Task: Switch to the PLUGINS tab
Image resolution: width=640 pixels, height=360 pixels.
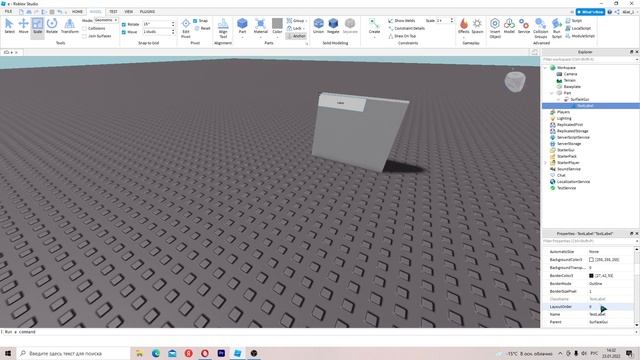Action: 147,11
